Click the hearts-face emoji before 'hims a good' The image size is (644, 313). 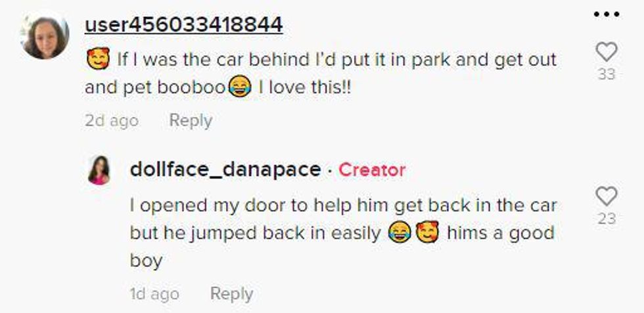click(427, 233)
